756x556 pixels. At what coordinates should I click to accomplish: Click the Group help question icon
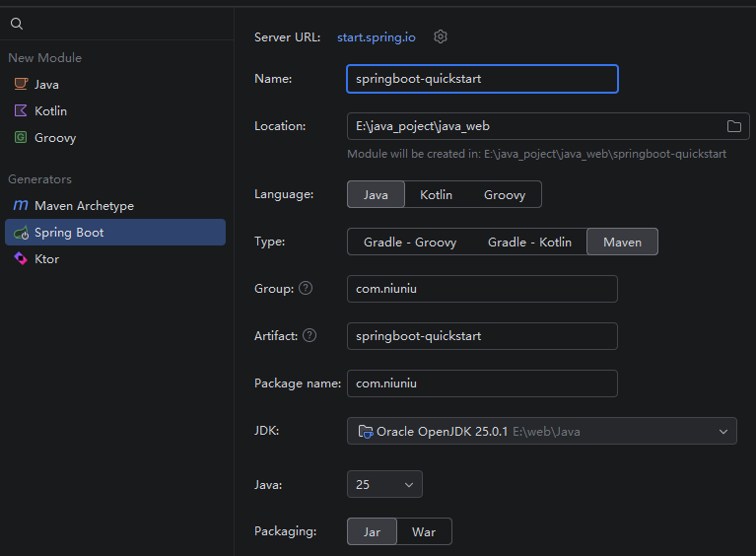pyautogui.click(x=306, y=288)
